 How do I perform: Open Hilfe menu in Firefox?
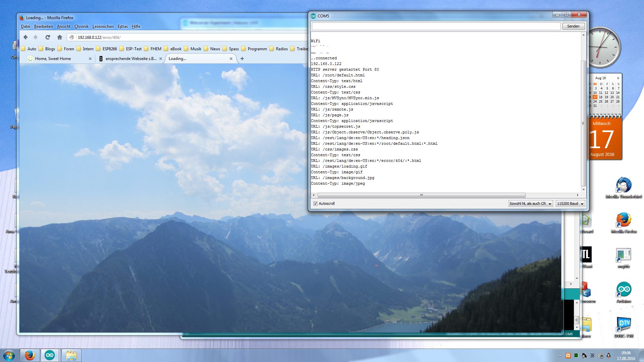tap(136, 26)
